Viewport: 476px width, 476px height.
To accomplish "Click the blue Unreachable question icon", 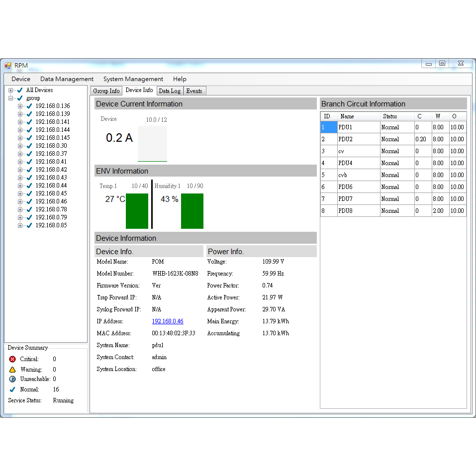I will (12, 379).
